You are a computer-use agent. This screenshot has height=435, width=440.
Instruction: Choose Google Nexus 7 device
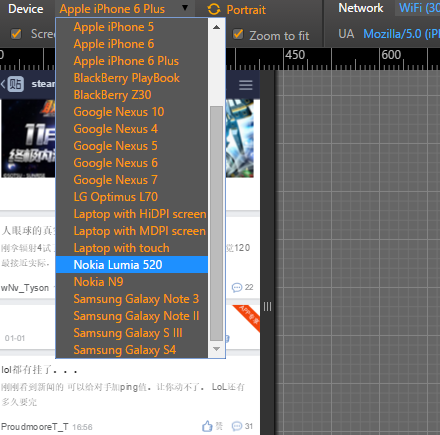click(132, 180)
